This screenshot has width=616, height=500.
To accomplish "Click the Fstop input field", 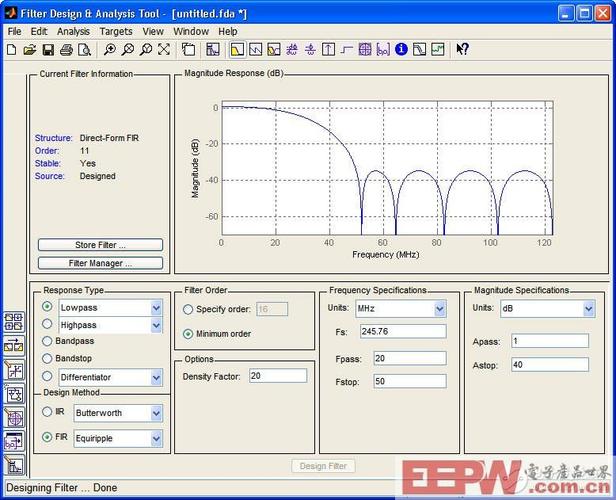I will pyautogui.click(x=410, y=381).
